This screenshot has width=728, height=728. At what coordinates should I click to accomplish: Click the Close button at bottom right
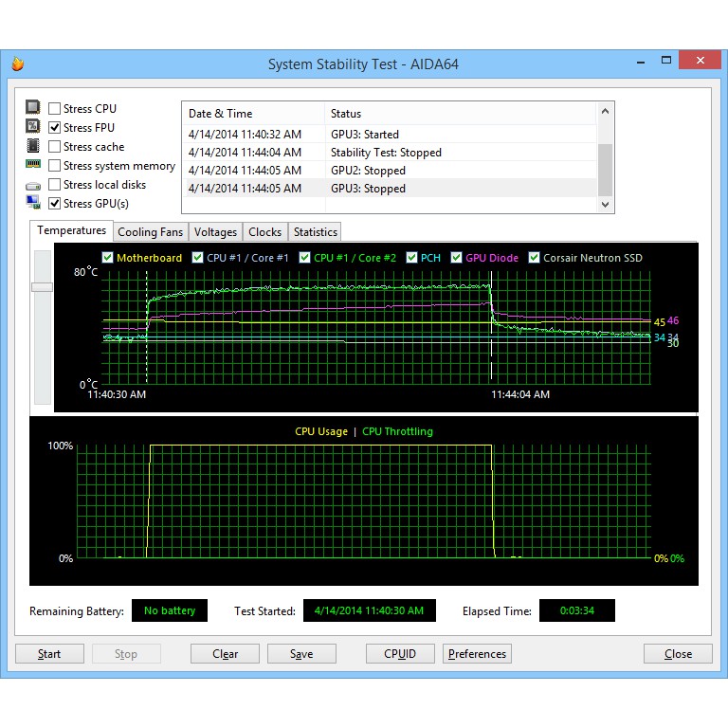tap(678, 654)
